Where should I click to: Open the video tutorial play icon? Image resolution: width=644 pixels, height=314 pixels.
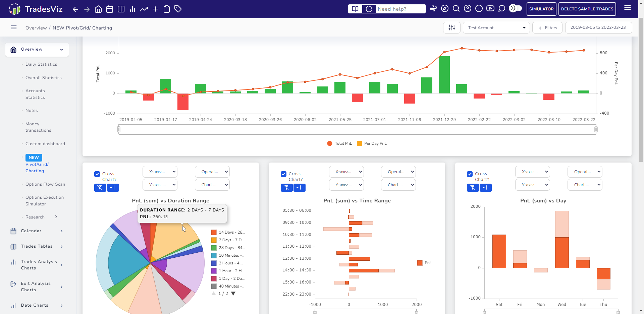[490, 9]
